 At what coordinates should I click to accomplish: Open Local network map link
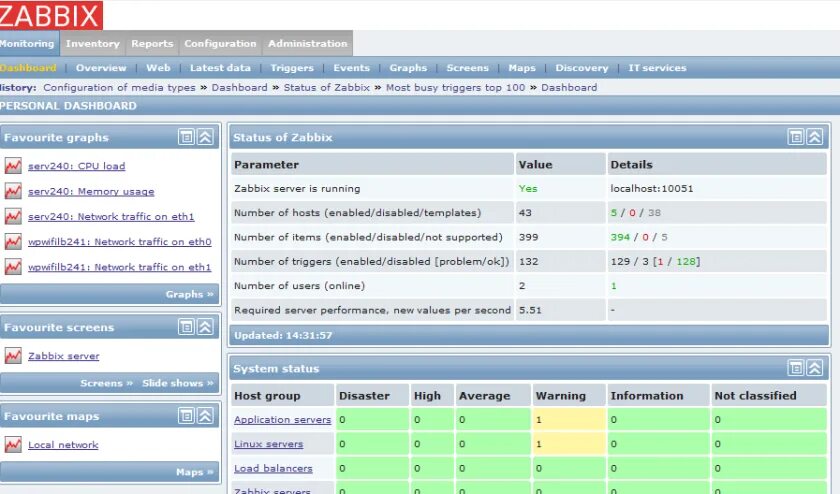[x=63, y=445]
